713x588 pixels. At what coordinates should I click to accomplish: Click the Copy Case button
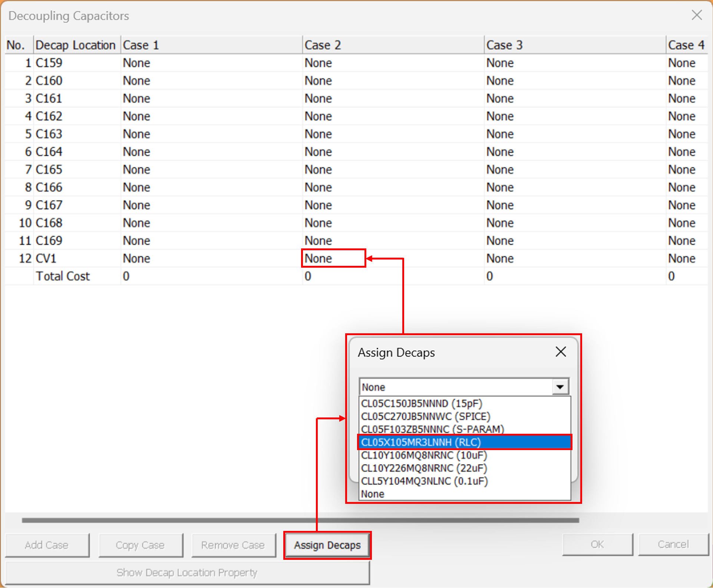point(140,545)
